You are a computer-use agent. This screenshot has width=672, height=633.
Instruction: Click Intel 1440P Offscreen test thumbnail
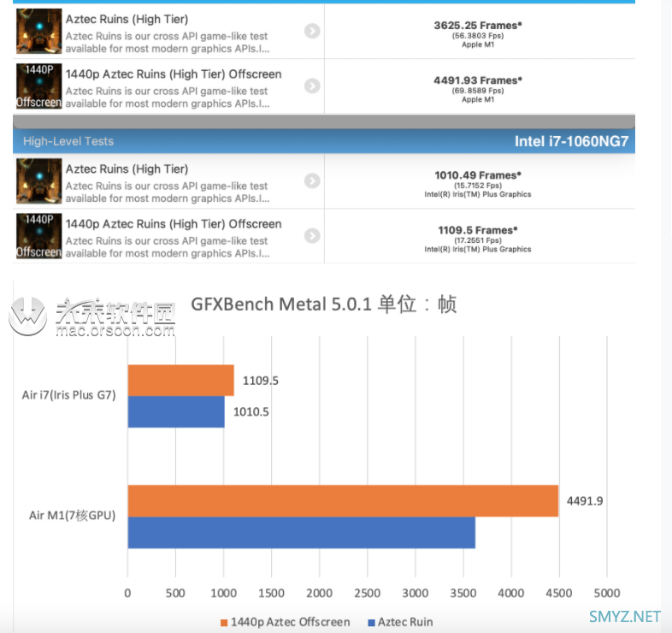(x=39, y=236)
